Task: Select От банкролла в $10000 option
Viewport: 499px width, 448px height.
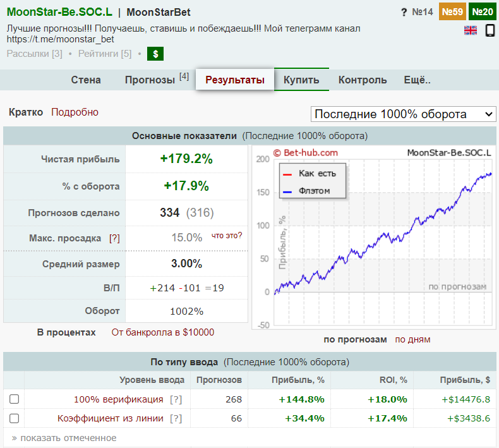Action: click(x=163, y=332)
